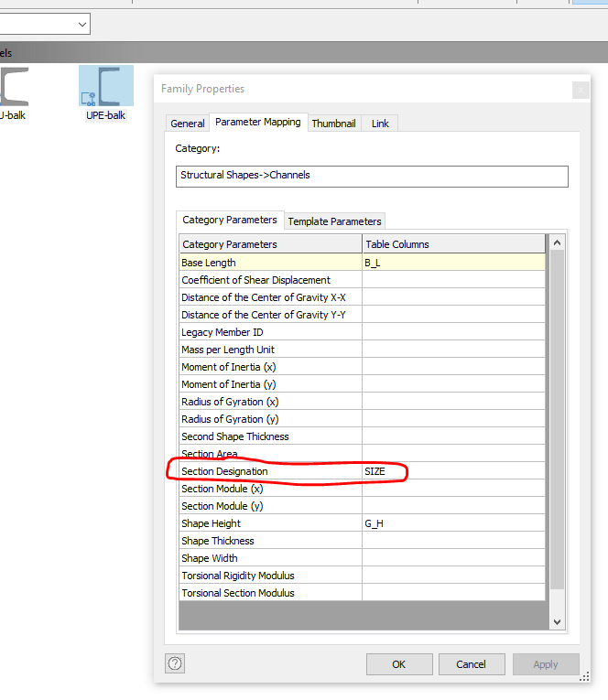Click the Category Parameters column header
This screenshot has height=700, width=608.
pyautogui.click(x=271, y=244)
